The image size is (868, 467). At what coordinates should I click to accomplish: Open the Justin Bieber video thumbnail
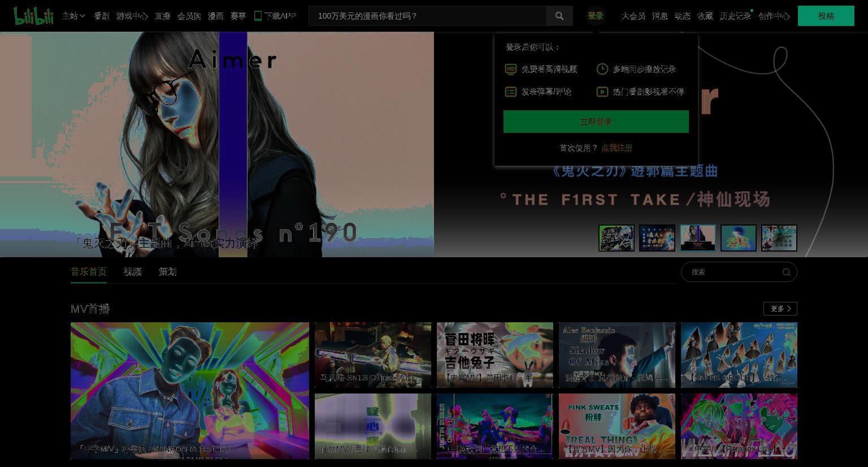pyautogui.click(x=495, y=426)
